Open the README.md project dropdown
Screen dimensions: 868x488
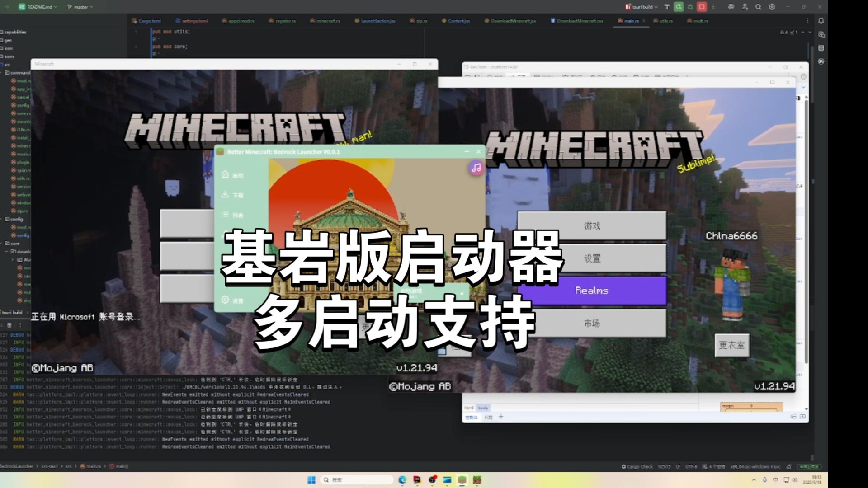[38, 7]
